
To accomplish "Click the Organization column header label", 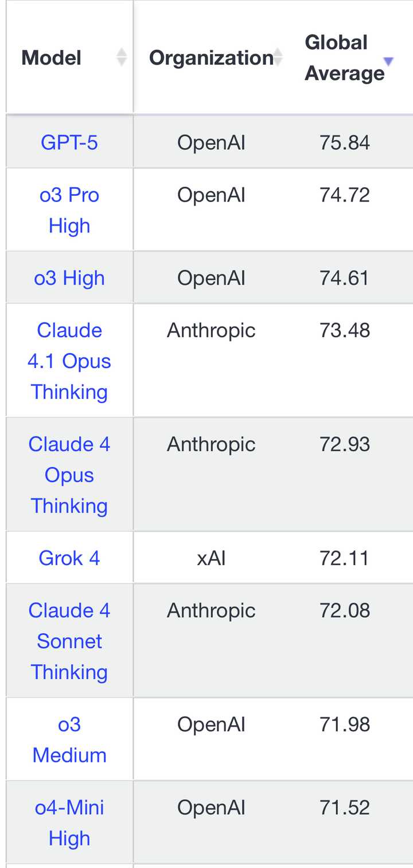I will tap(211, 58).
